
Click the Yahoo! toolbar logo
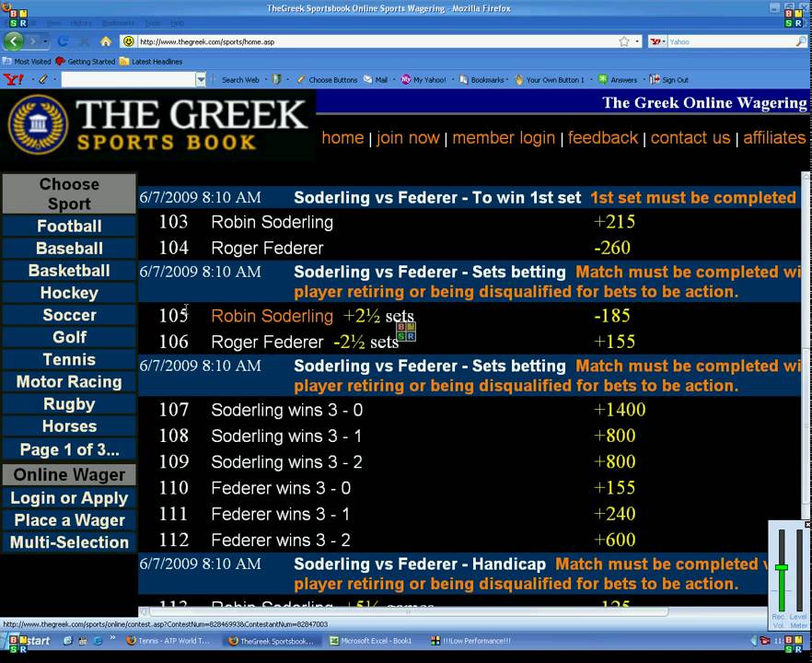(14, 80)
